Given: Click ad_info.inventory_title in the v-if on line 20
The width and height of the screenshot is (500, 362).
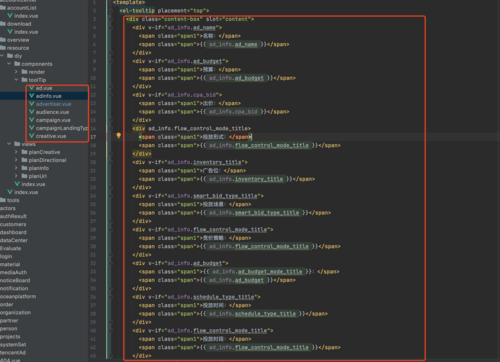Looking at the screenshot, I should point(204,162).
